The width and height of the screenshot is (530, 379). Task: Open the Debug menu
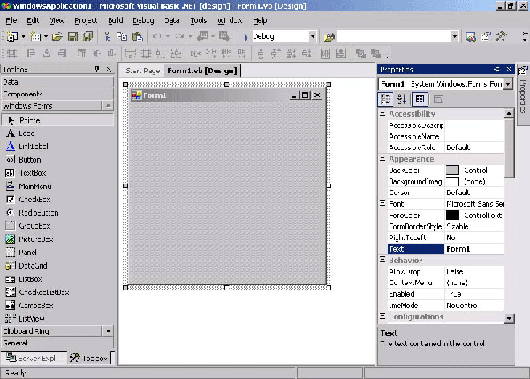click(143, 21)
